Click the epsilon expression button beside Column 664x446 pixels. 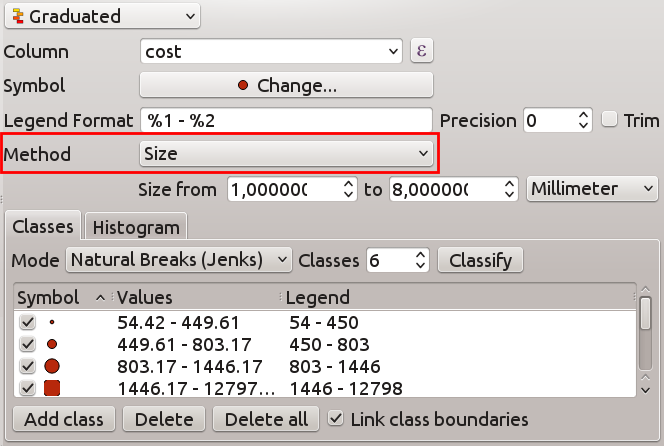click(422, 50)
